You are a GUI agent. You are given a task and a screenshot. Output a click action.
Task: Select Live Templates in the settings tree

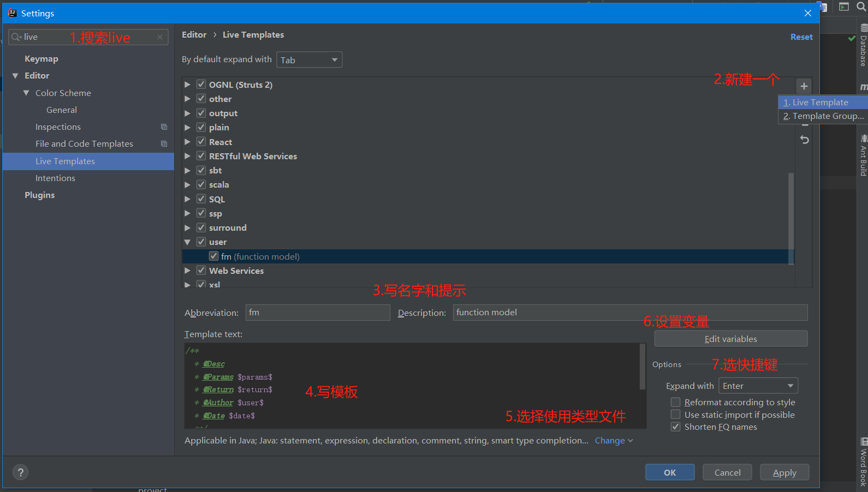point(88,161)
